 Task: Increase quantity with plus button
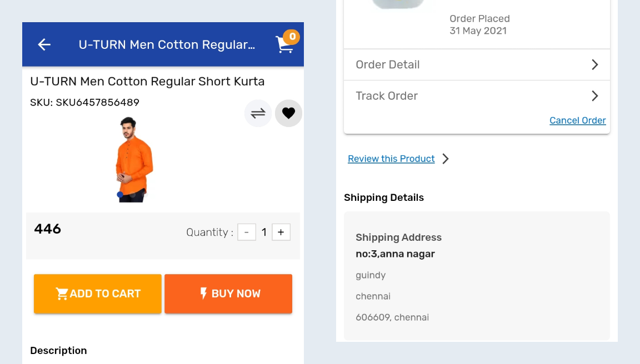(x=281, y=232)
